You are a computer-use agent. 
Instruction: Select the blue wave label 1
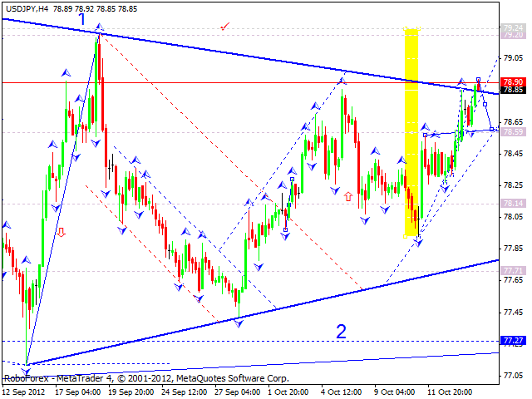pyautogui.click(x=82, y=19)
